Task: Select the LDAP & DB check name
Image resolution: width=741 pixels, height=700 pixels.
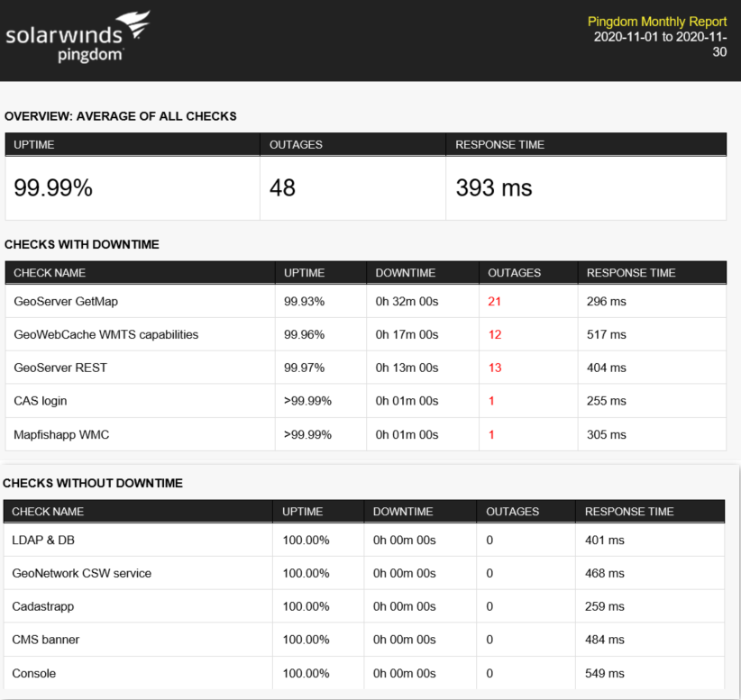Action: [x=43, y=540]
